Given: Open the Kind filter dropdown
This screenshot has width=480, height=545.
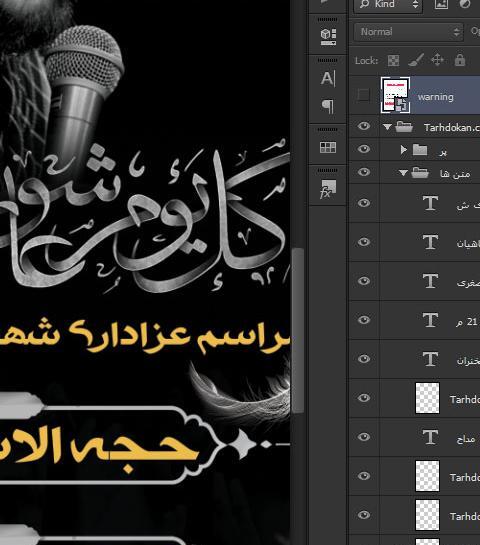Looking at the screenshot, I should [388, 5].
